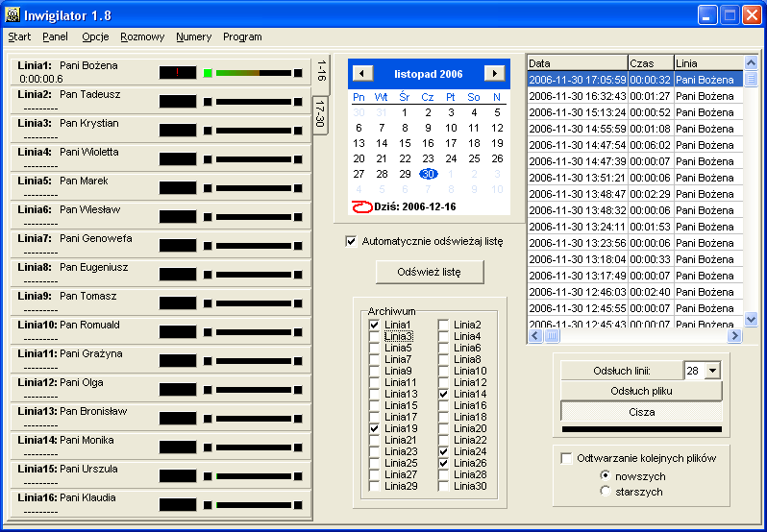Screen dimensions: 767x532
Task: Switch to the 1-16 lines tab
Action: tap(321, 72)
